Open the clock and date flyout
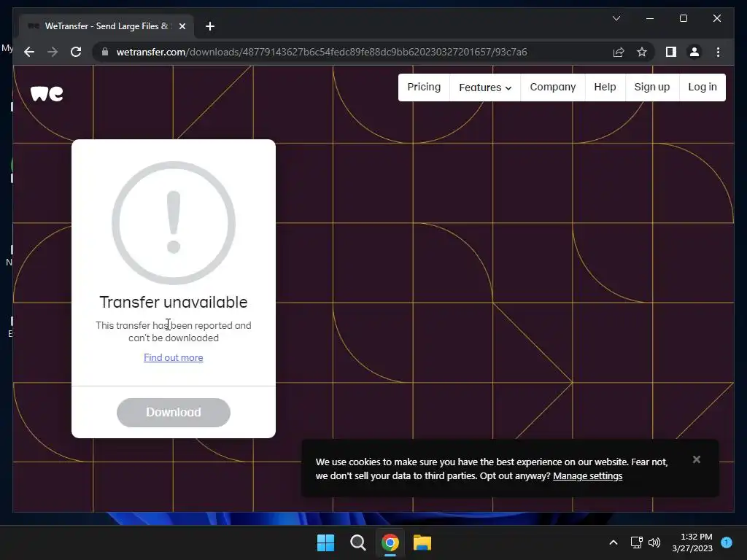 point(693,542)
